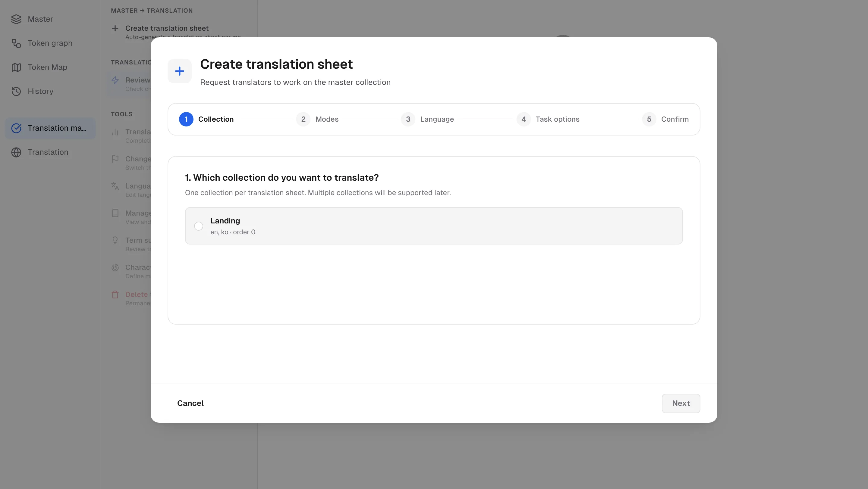Click the plus icon beside Create translation sheet
The height and width of the screenshot is (489, 868).
tap(115, 28)
